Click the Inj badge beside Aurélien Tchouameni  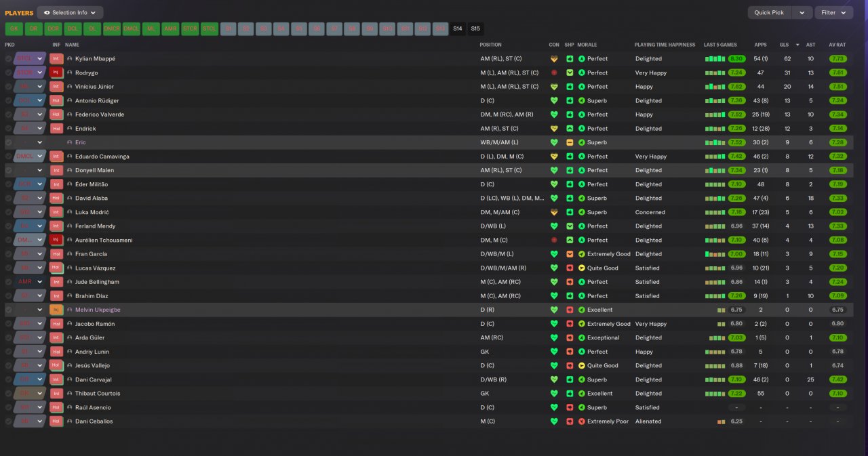[x=56, y=240]
